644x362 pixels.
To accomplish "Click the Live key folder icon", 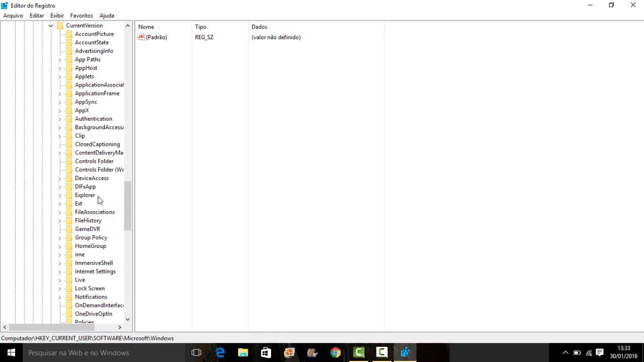I will (x=69, y=280).
